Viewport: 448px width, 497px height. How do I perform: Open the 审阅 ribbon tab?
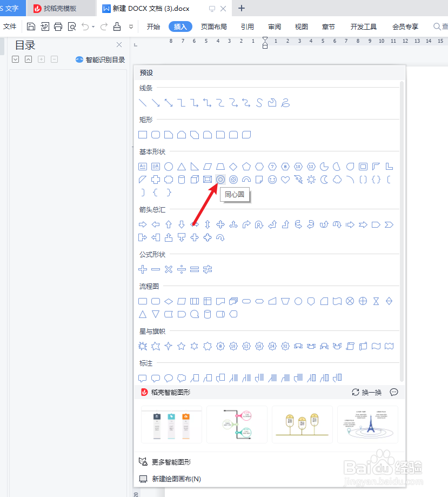pos(274,26)
